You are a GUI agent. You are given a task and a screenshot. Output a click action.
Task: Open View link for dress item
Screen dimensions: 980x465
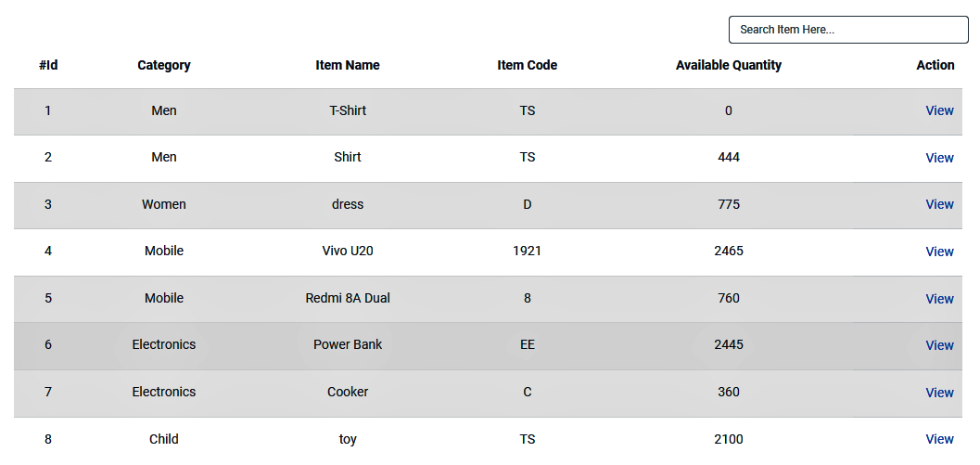point(939,204)
